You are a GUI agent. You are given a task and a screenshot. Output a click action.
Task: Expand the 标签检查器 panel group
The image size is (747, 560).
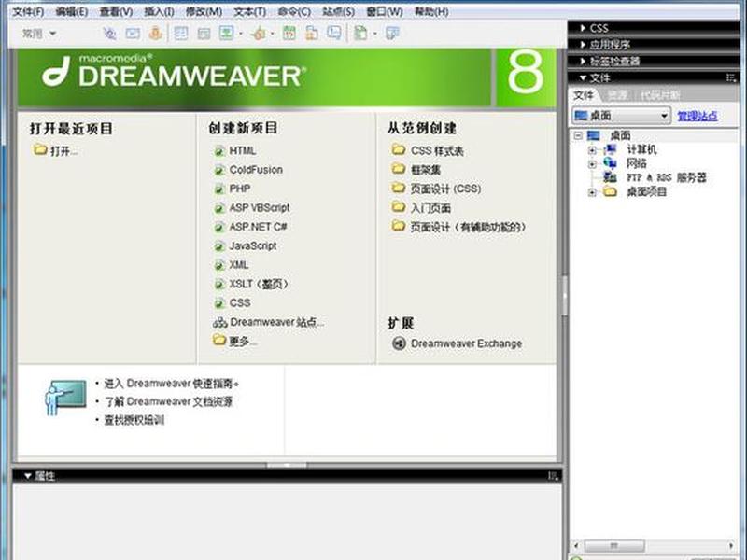tap(583, 61)
